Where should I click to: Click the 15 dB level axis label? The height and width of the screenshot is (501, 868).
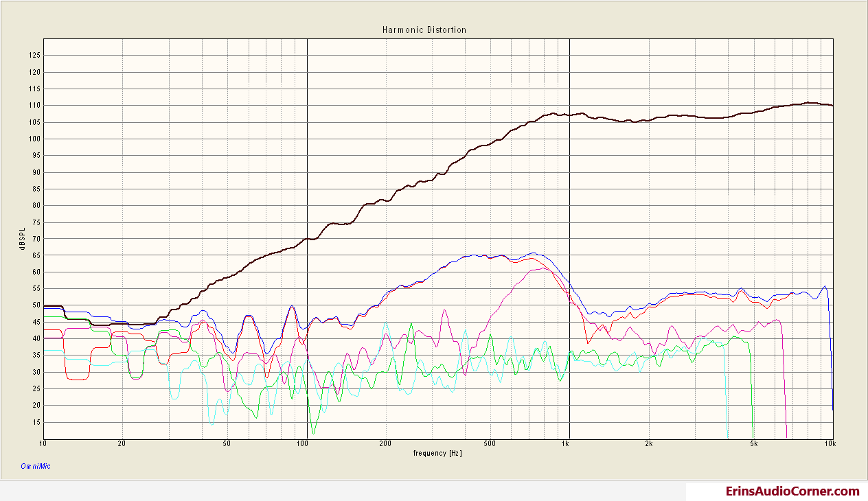click(x=36, y=421)
